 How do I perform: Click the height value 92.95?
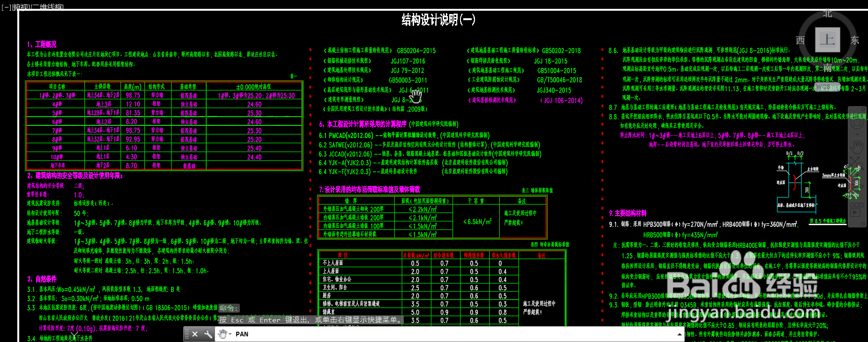[133, 139]
